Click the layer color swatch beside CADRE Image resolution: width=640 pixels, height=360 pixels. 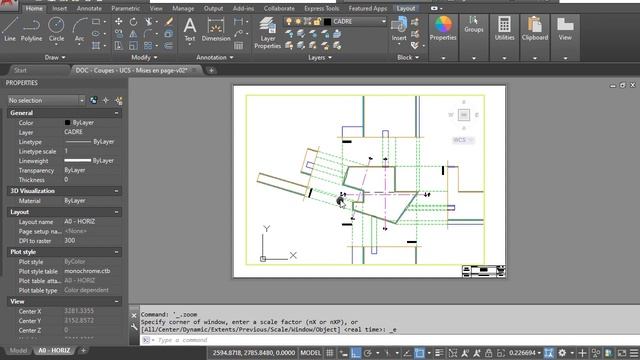[x=327, y=22]
